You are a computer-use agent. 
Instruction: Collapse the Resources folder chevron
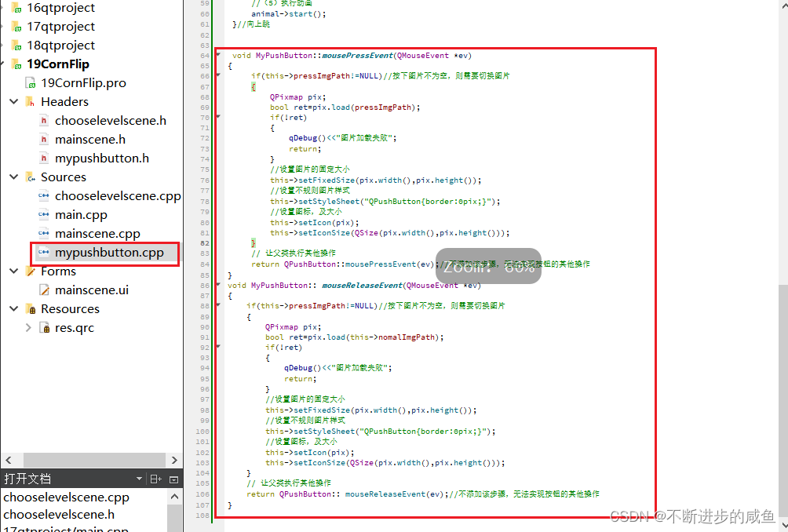coord(14,309)
